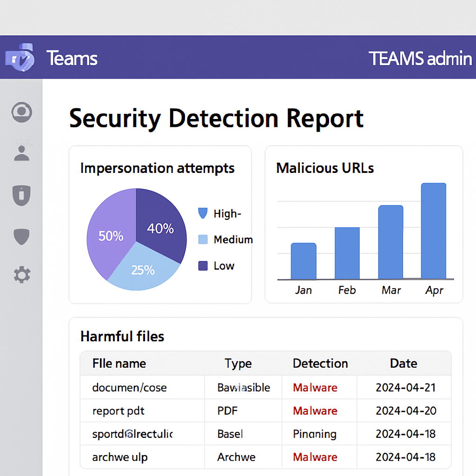Open the solid shield icon in sidebar
This screenshot has width=476, height=476.
[x=21, y=237]
